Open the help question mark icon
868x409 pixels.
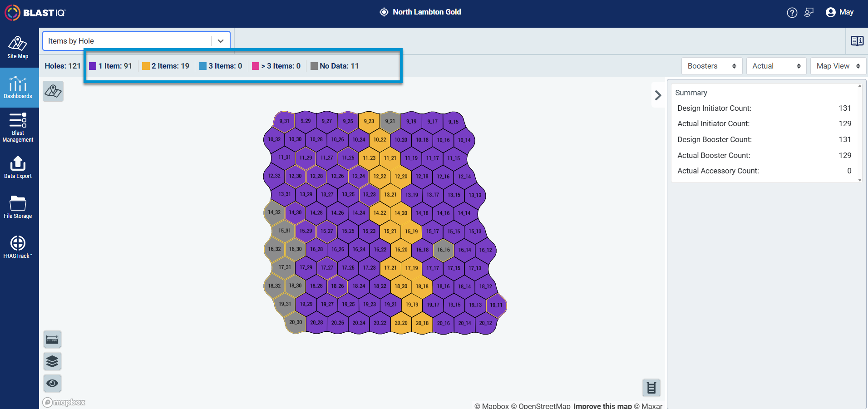pyautogui.click(x=792, y=13)
